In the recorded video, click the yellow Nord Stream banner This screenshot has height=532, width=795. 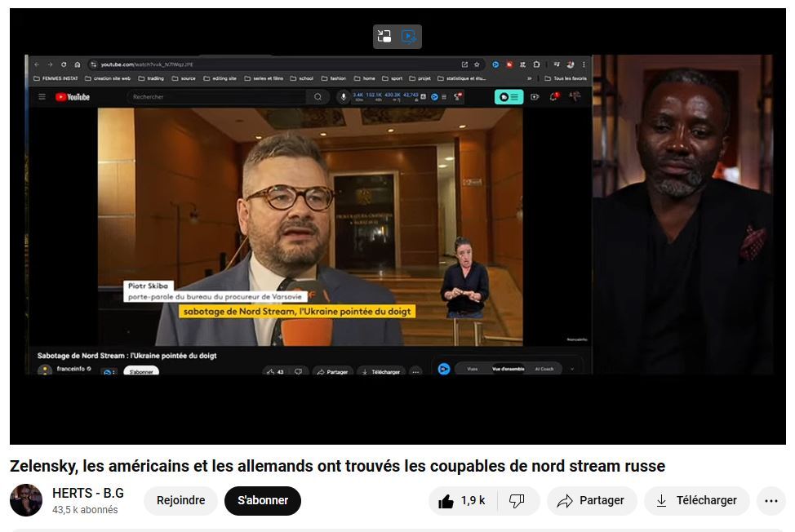(x=297, y=311)
